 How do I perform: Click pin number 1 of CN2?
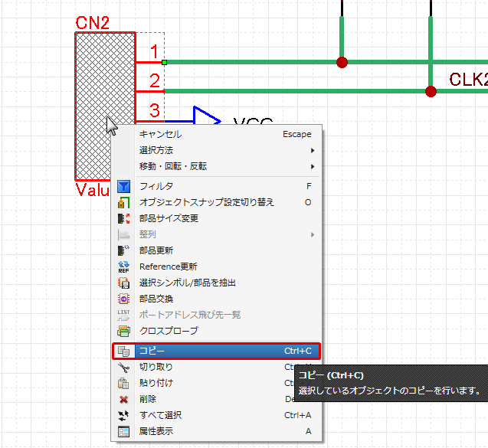[x=155, y=51]
